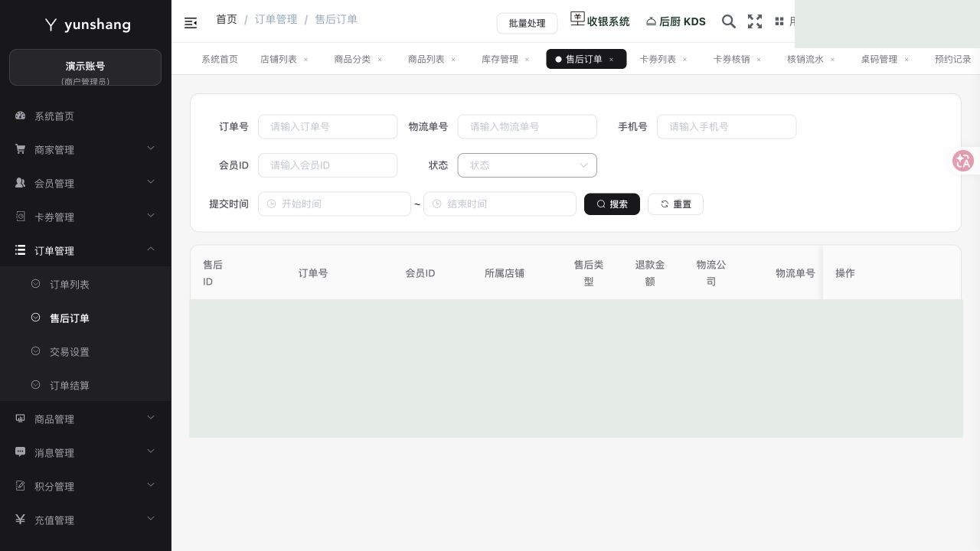
Task: Click the 充值管理 yen icon
Action: [21, 520]
